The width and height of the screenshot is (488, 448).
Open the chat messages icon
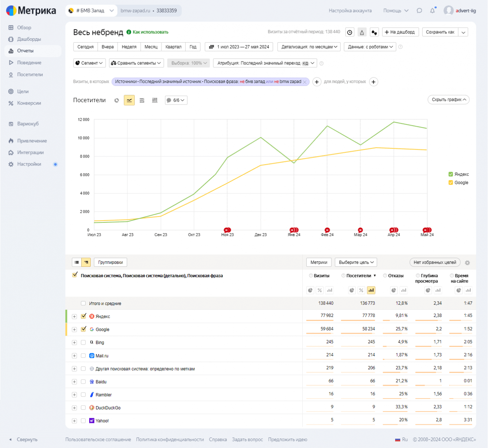(x=419, y=11)
